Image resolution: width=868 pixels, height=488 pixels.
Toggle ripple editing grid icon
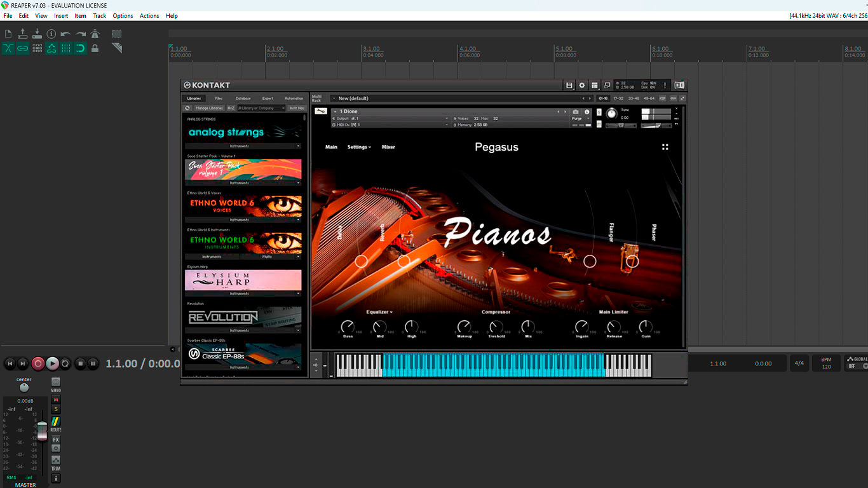pyautogui.click(x=37, y=48)
